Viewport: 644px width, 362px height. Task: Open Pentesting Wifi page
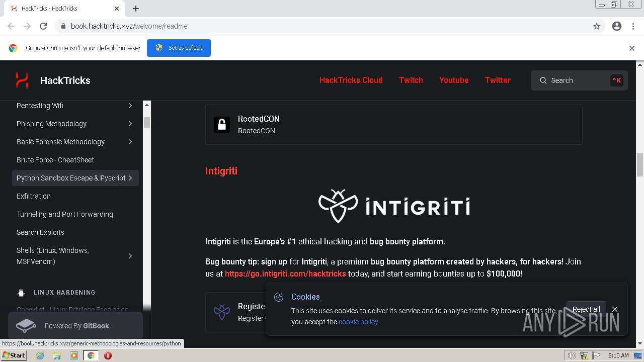[40, 106]
